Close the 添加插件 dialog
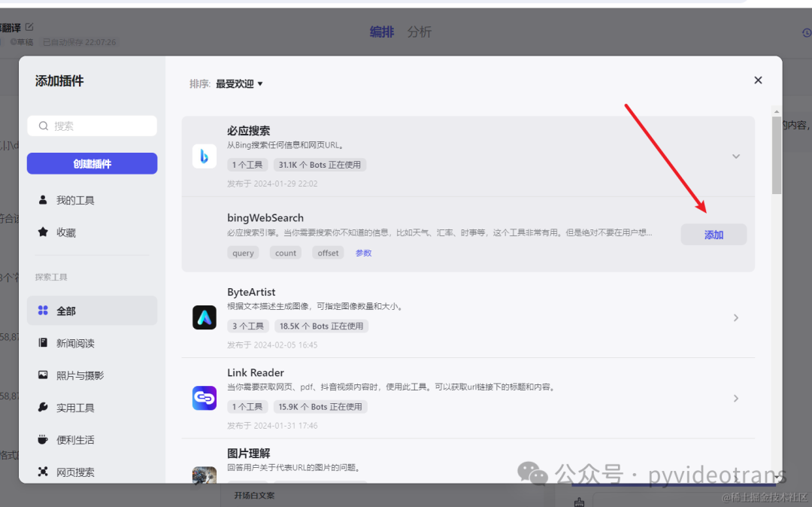Image resolution: width=812 pixels, height=507 pixels. pos(758,80)
